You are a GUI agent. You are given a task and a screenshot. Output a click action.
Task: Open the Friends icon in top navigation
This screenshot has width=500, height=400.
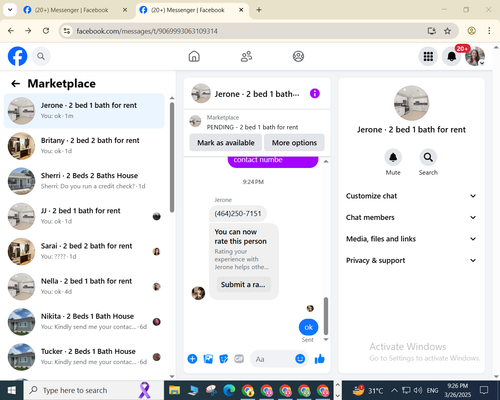click(x=246, y=56)
